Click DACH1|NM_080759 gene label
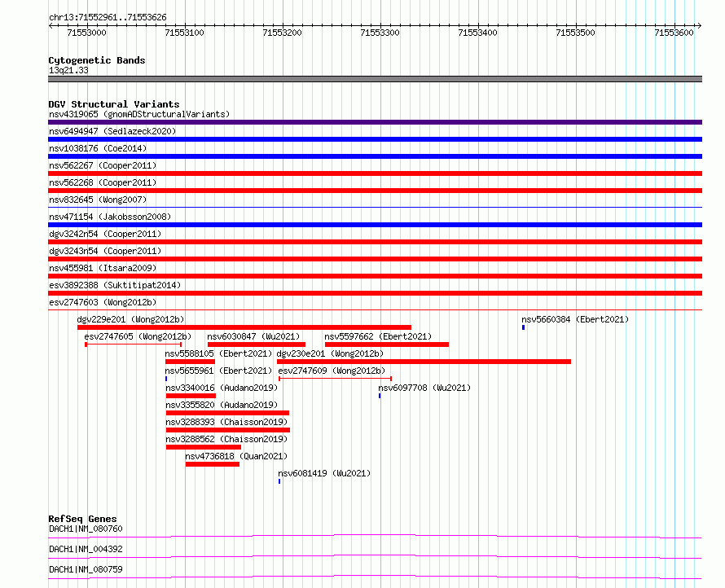 [x=86, y=569]
